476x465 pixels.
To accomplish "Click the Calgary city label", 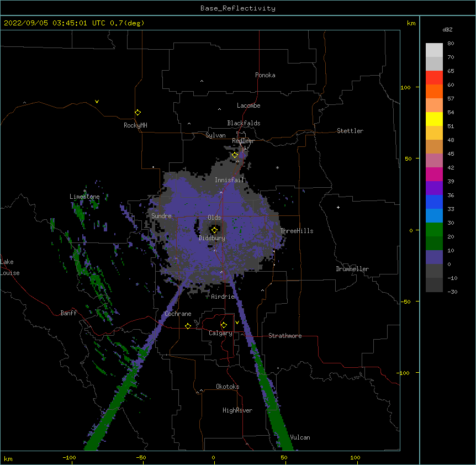I will click(220, 333).
